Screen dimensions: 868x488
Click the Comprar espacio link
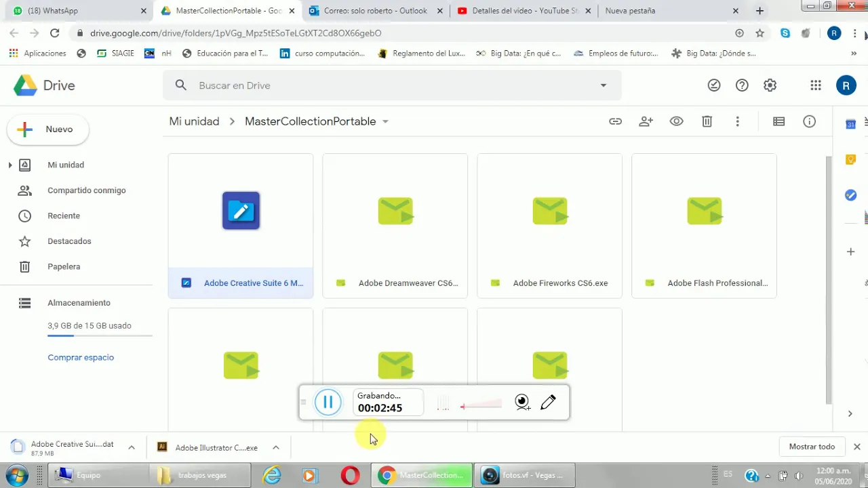click(81, 357)
